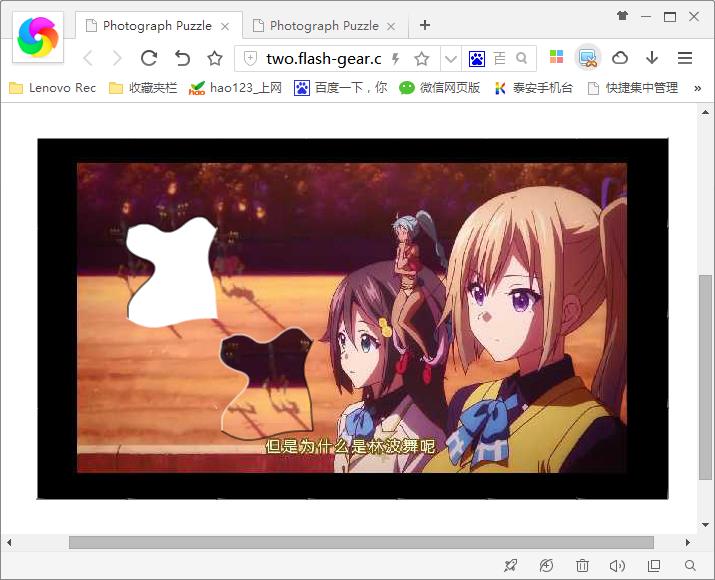
Task: Click the horizontal scrollbar thumb
Action: (x=360, y=542)
